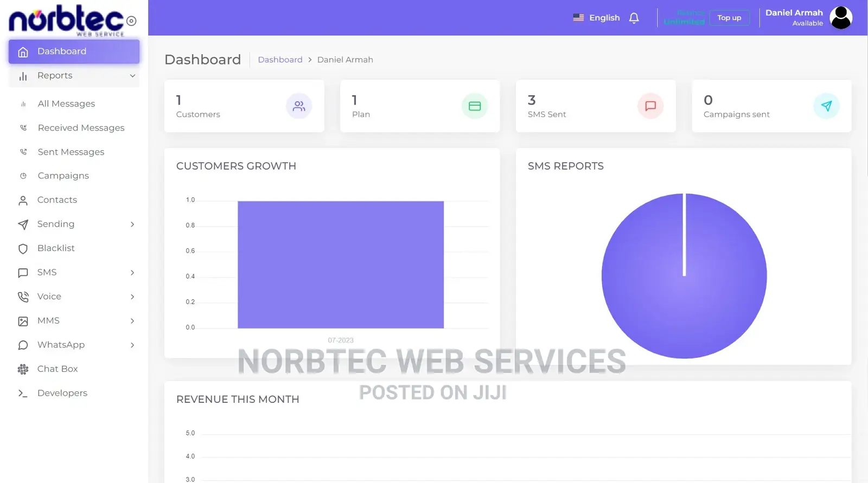The width and height of the screenshot is (868, 483).
Task: Open Received Messages report
Action: tap(81, 128)
